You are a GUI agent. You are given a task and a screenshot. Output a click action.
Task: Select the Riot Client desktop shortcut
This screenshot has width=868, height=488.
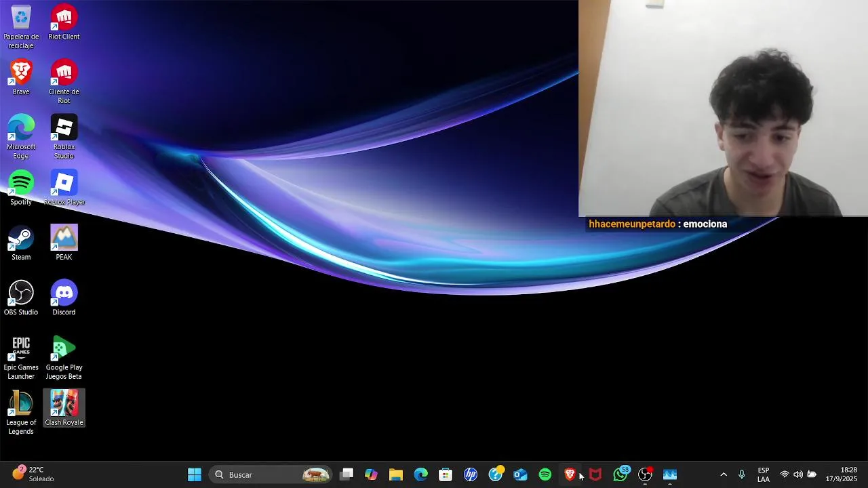[x=64, y=23]
